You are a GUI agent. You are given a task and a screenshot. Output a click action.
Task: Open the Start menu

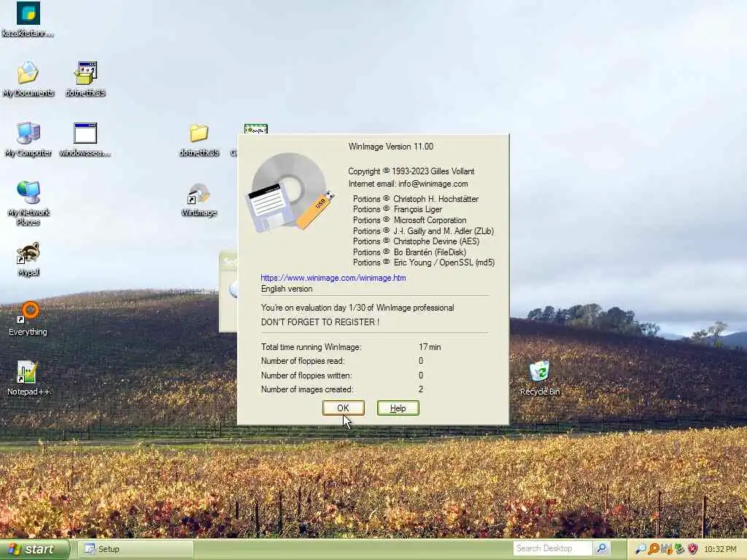[x=35, y=549]
